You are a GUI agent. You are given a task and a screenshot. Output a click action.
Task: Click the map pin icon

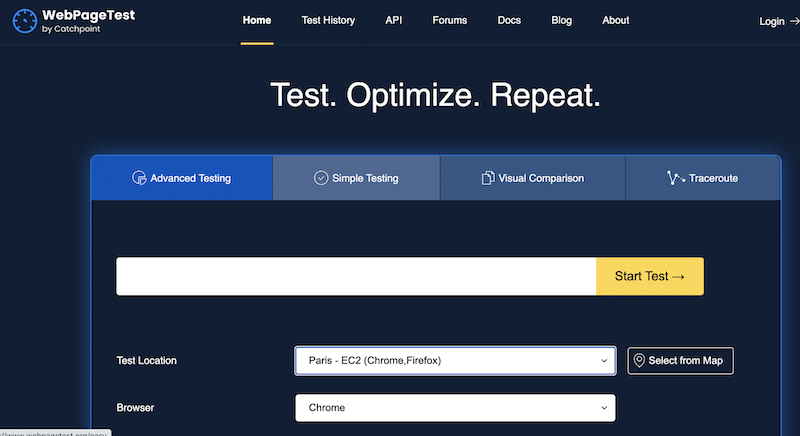(x=639, y=361)
